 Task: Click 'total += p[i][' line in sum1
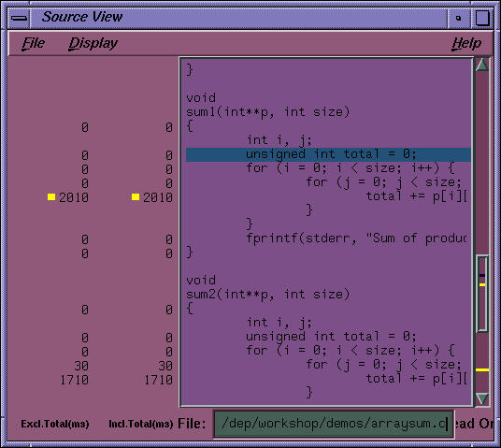click(x=416, y=196)
